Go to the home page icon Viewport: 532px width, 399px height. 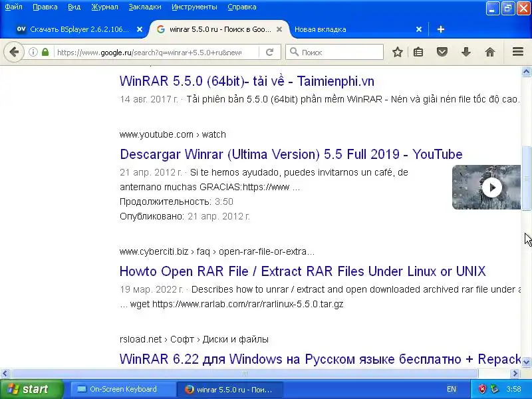pos(490,52)
